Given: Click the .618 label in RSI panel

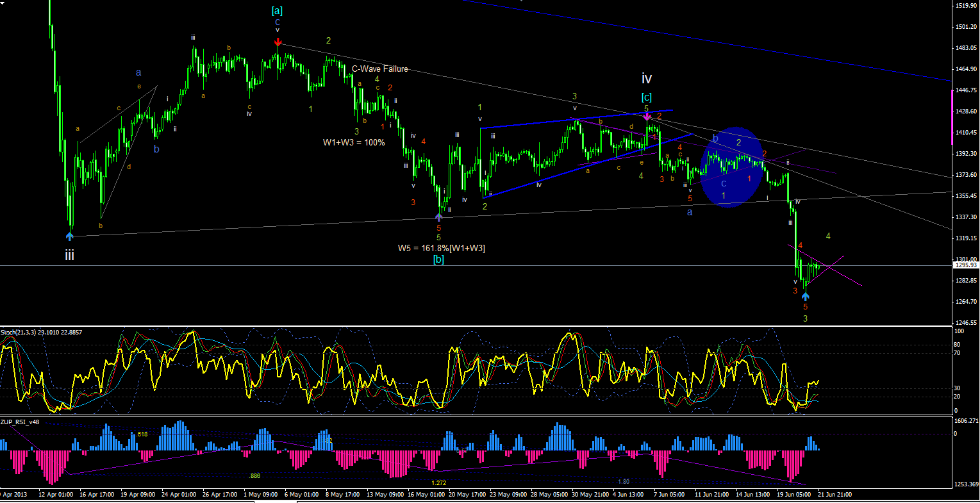Looking at the screenshot, I should [x=142, y=434].
